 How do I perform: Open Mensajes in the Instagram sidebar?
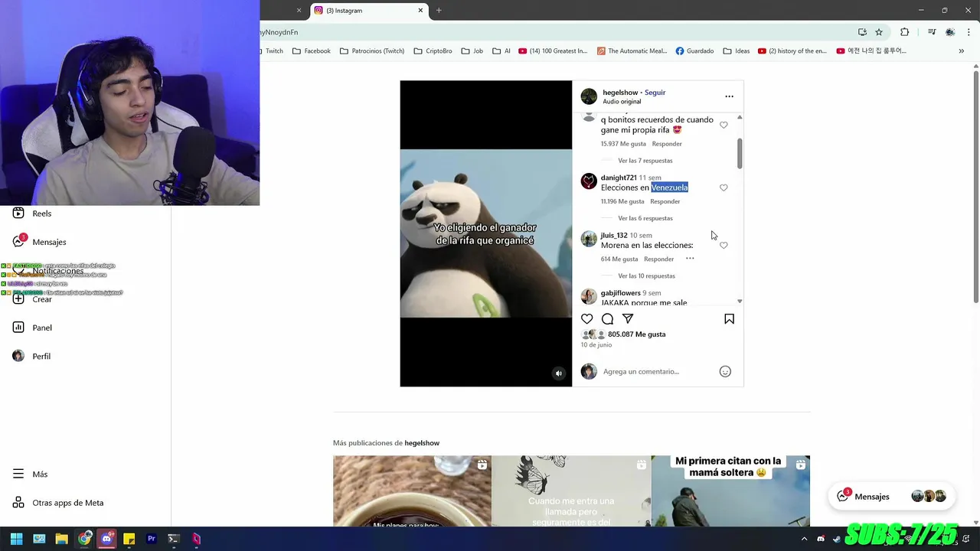pos(39,242)
